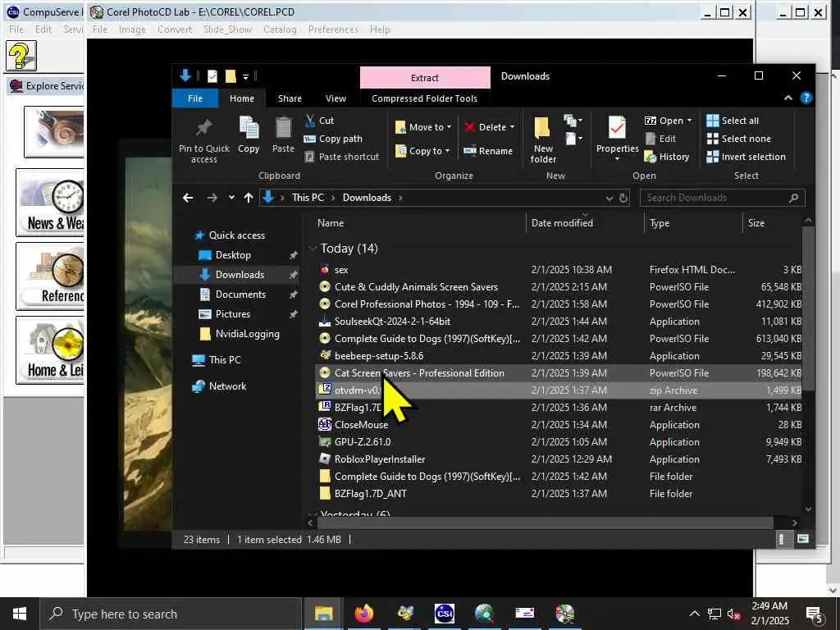Collapse the Today (14) group

coord(313,248)
